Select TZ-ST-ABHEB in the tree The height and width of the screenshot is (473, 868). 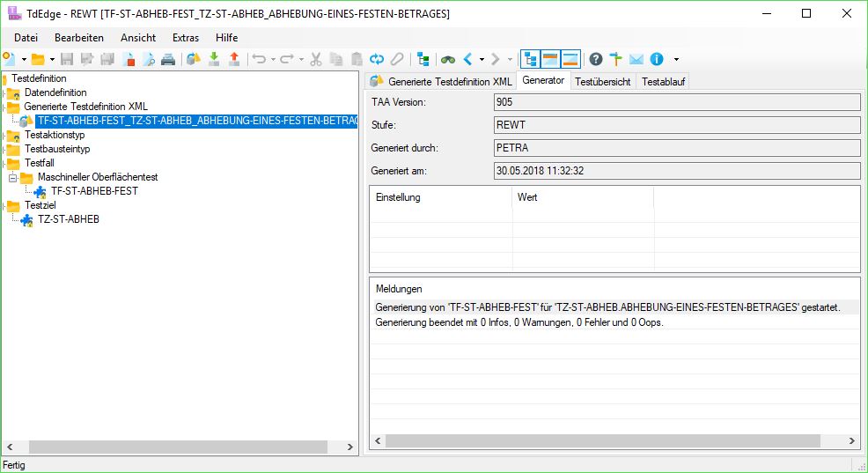[x=69, y=219]
